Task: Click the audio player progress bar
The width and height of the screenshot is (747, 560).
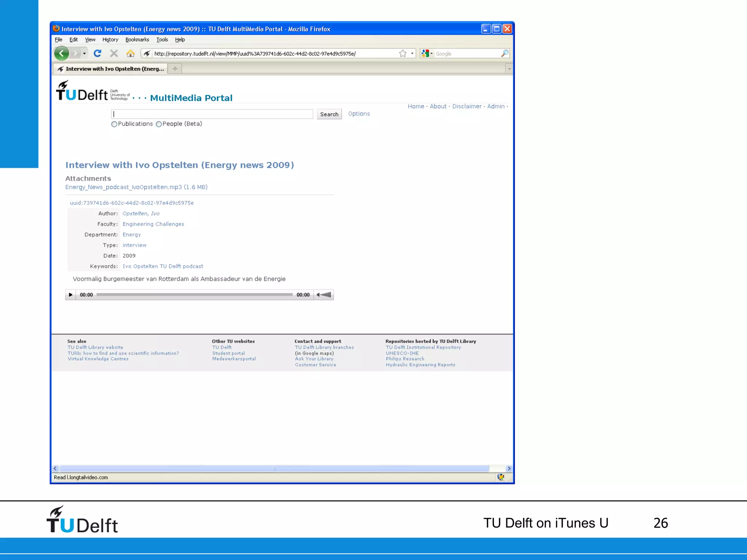Action: click(194, 295)
